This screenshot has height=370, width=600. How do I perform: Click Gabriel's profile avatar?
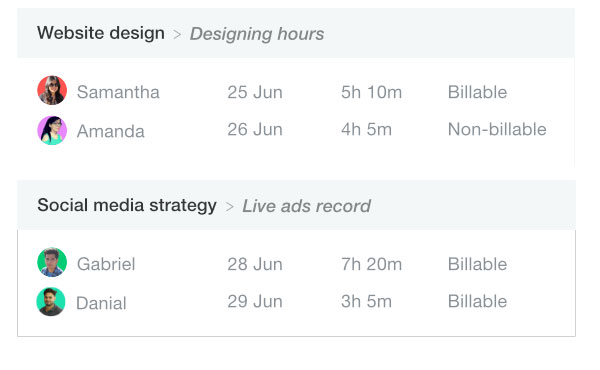[x=52, y=262]
